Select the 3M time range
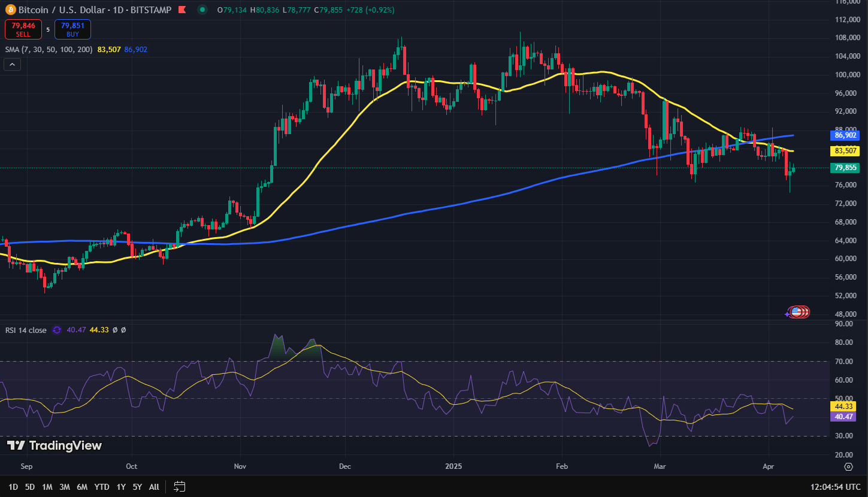 [x=65, y=487]
